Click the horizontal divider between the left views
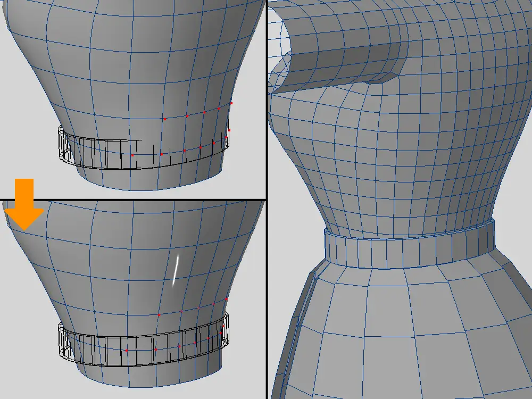Screen dimensions: 532x399 [133, 200]
